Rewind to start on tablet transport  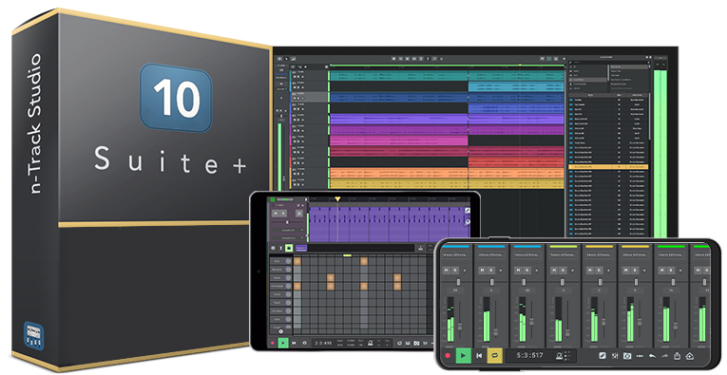click(294, 343)
